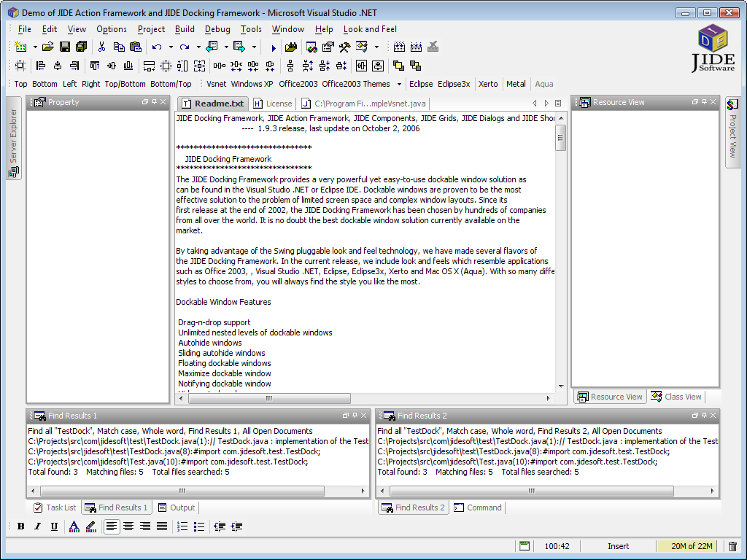Apply the Windows XP look and feel
This screenshot has height=560, width=747.
pos(252,84)
